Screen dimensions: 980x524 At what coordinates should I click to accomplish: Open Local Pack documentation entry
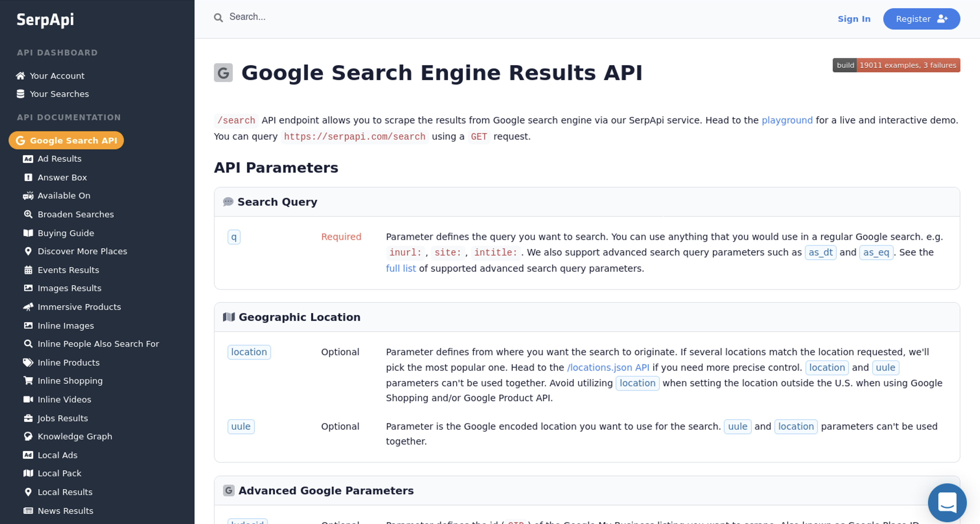[x=59, y=473]
